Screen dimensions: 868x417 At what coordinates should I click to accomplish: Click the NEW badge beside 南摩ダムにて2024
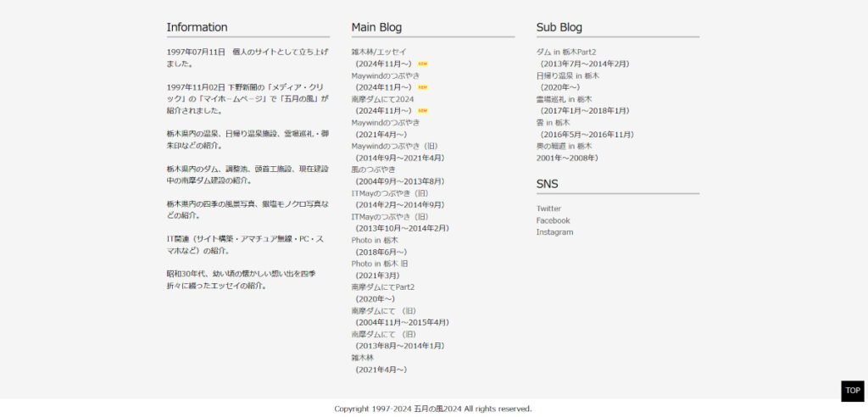422,111
